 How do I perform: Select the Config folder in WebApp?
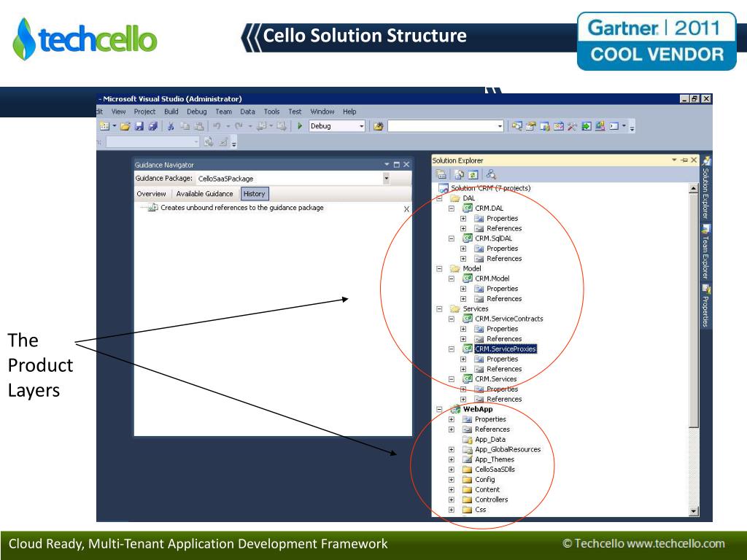pos(484,480)
